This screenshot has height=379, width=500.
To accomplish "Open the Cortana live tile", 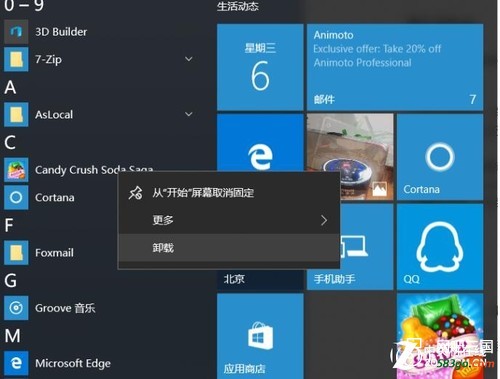I will 440,157.
